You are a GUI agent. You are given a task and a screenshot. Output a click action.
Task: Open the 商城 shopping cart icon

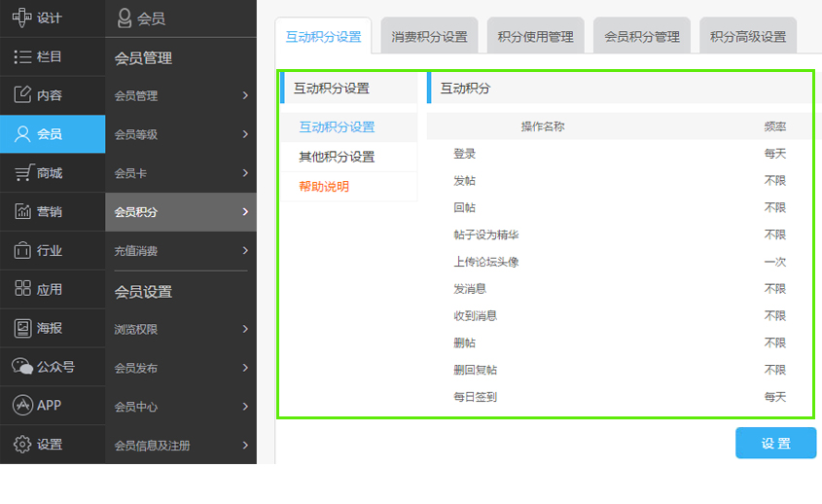pos(22,173)
